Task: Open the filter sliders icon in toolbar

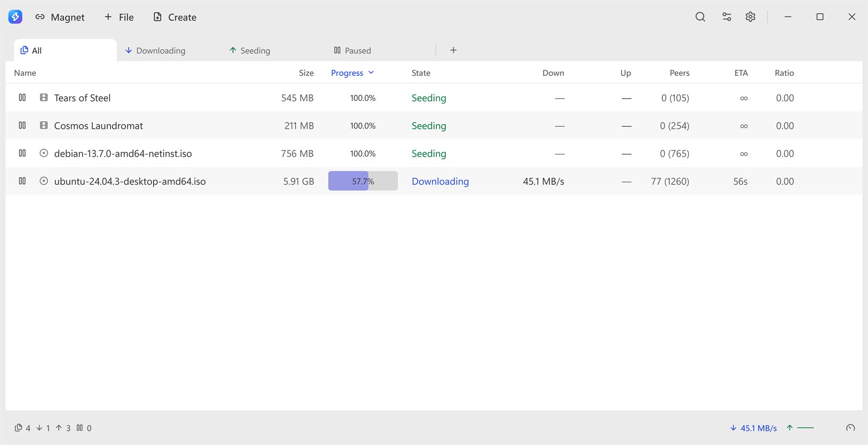Action: tap(726, 17)
